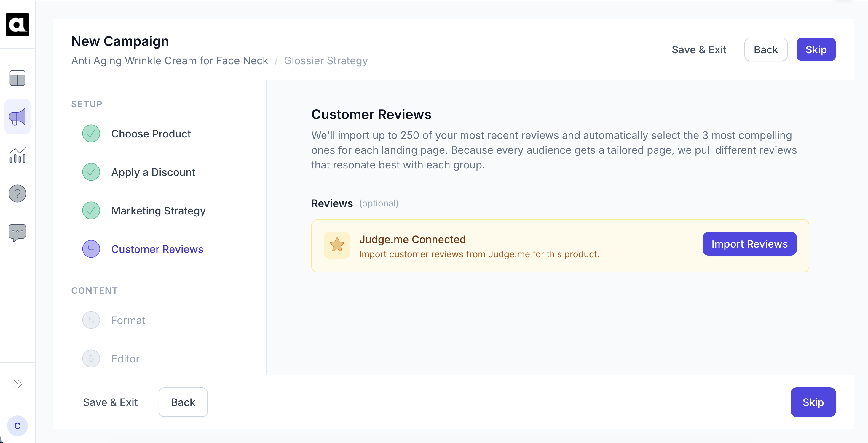
Task: Click Save & Exit in header
Action: click(x=699, y=49)
